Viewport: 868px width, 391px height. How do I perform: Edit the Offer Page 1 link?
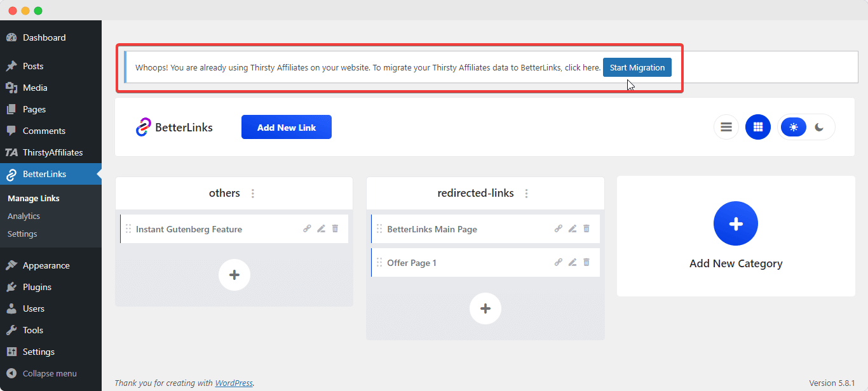573,262
